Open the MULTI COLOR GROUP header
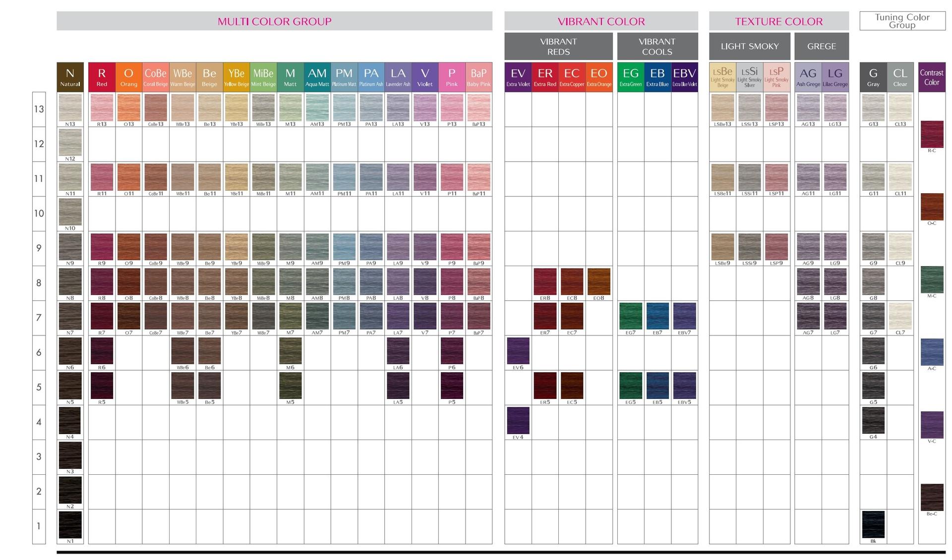Viewport: 952px width, 560px height. (274, 21)
